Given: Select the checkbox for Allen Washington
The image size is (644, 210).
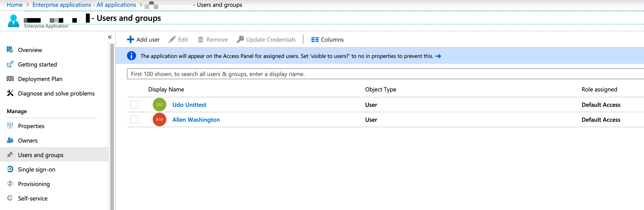Looking at the screenshot, I should (134, 119).
